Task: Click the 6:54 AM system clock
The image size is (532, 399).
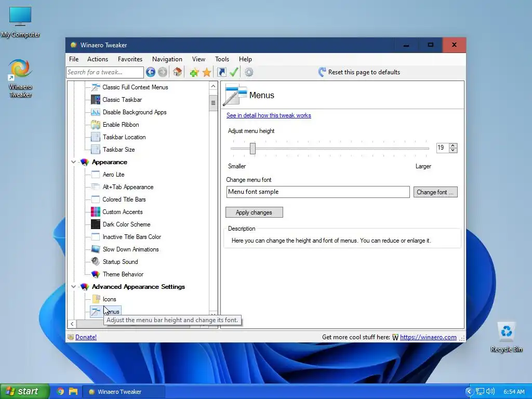Action: [x=514, y=392]
